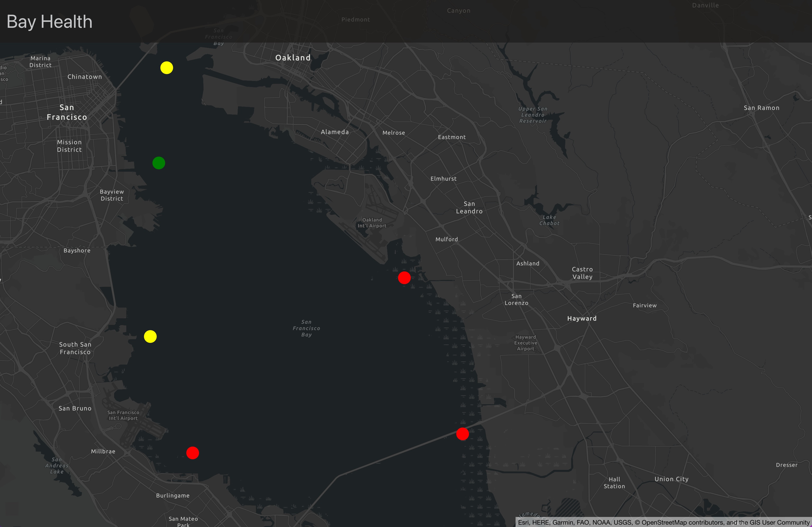Click the San Ramon label
Image resolution: width=812 pixels, height=527 pixels.
click(x=761, y=108)
